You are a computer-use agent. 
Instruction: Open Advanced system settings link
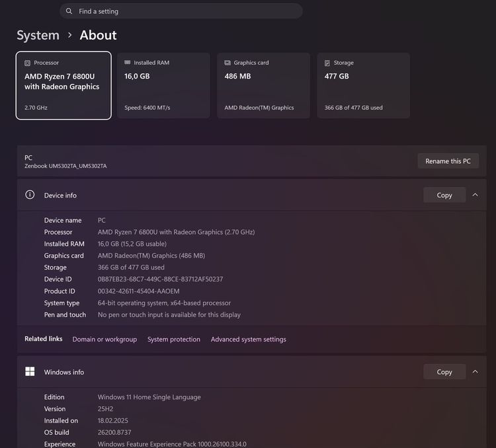click(x=248, y=339)
